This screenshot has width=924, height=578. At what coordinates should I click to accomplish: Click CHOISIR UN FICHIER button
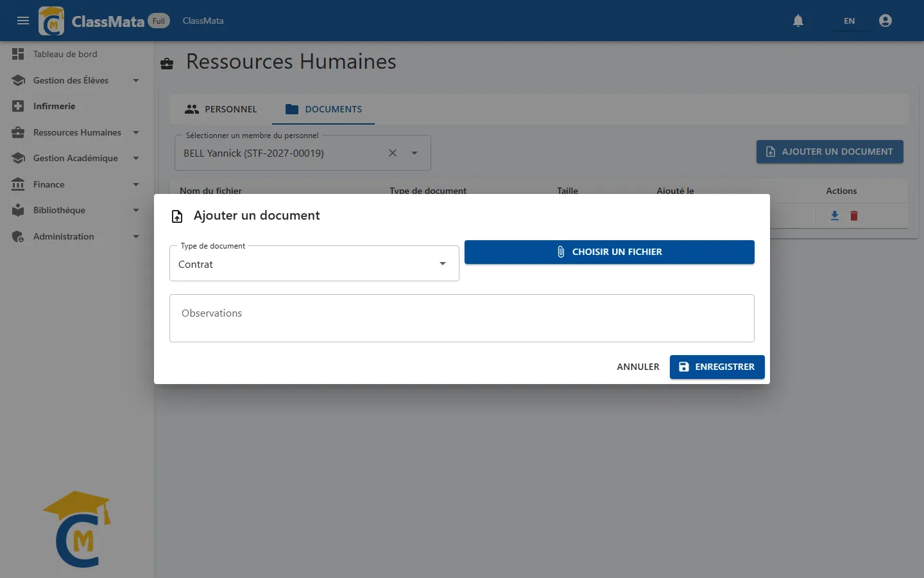610,252
